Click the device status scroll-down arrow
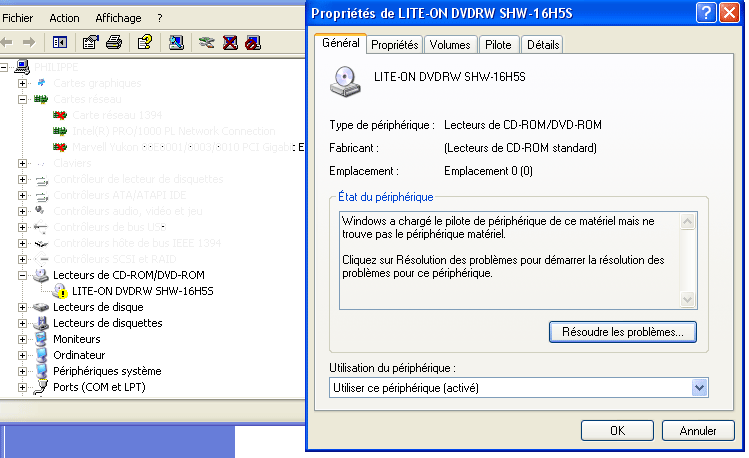The height and width of the screenshot is (458, 749). pyautogui.click(x=687, y=300)
